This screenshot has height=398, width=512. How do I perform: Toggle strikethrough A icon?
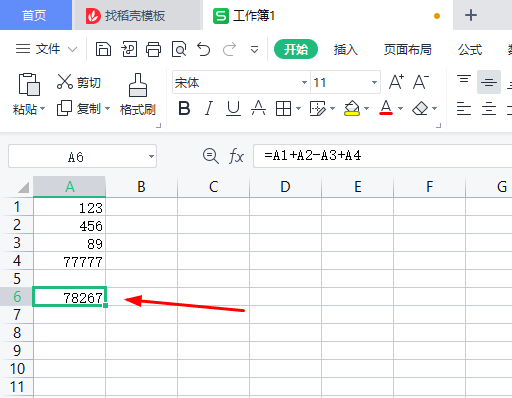coord(258,108)
